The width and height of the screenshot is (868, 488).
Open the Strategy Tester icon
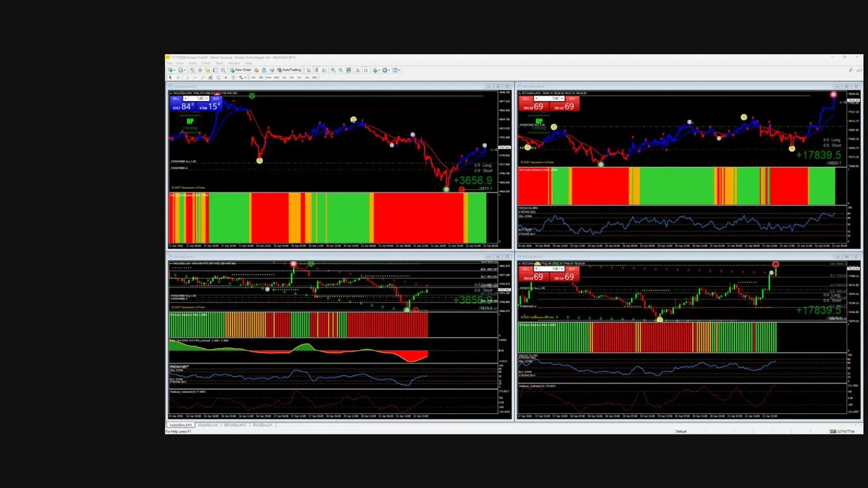[x=222, y=70]
